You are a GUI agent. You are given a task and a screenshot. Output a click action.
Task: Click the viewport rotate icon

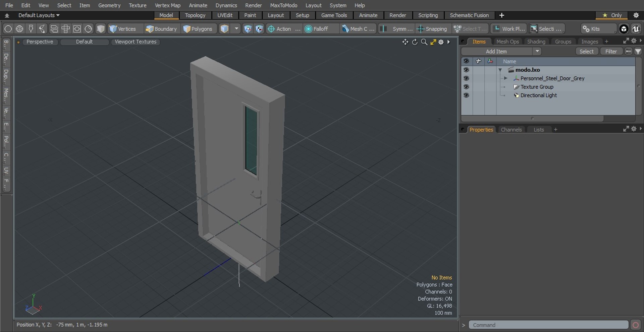[415, 42]
